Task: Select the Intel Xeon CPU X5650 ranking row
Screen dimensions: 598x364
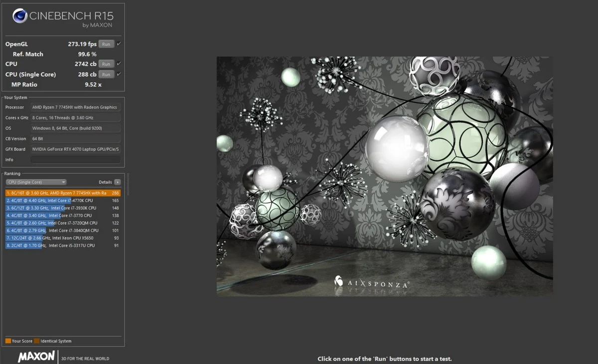Action: pyautogui.click(x=63, y=238)
